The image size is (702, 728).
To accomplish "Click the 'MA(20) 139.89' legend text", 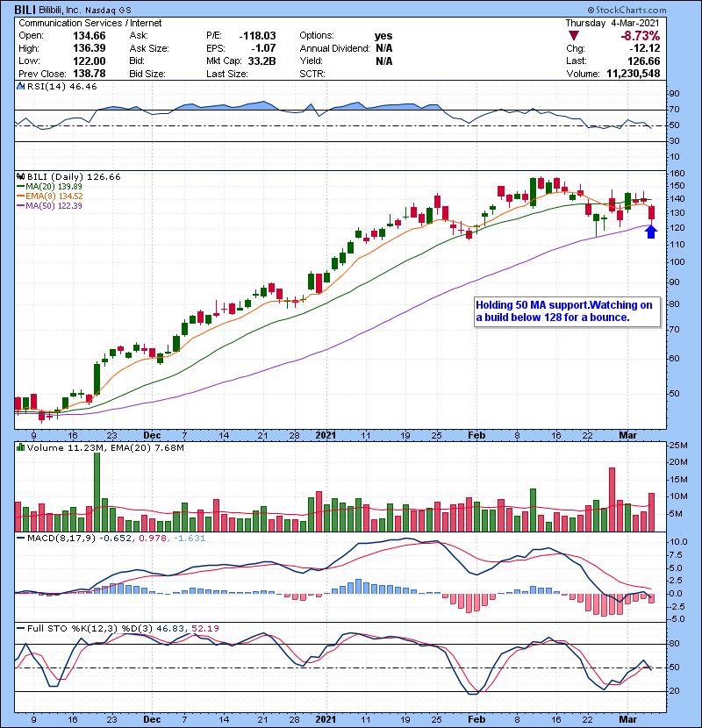I will pos(54,187).
